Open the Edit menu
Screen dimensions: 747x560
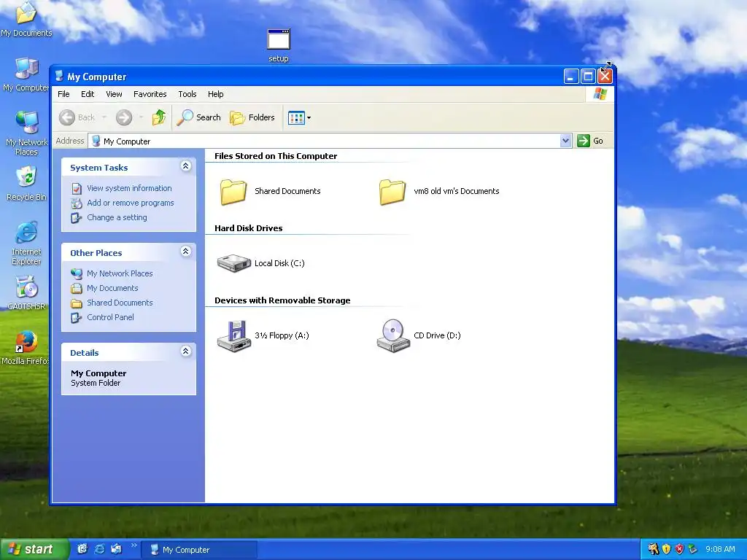pos(88,94)
